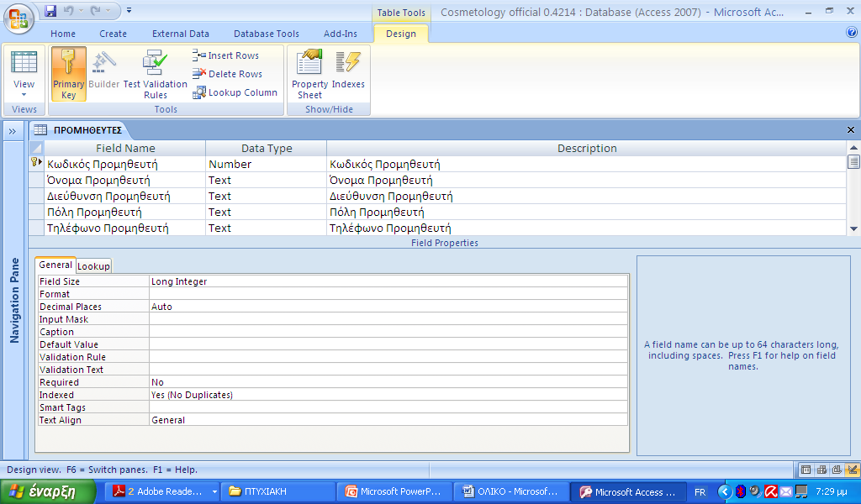The height and width of the screenshot is (504, 861).
Task: Switch to PivotChart View status bar icon
Action: (x=837, y=470)
